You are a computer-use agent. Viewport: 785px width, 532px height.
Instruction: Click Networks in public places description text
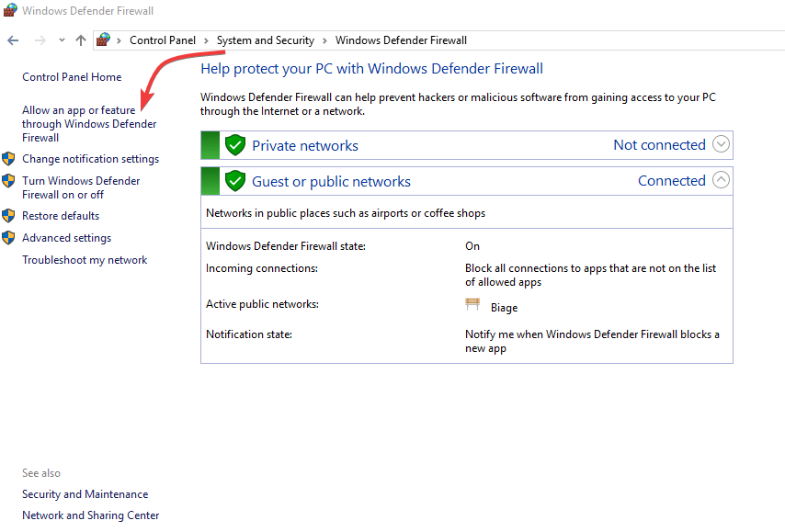point(346,213)
